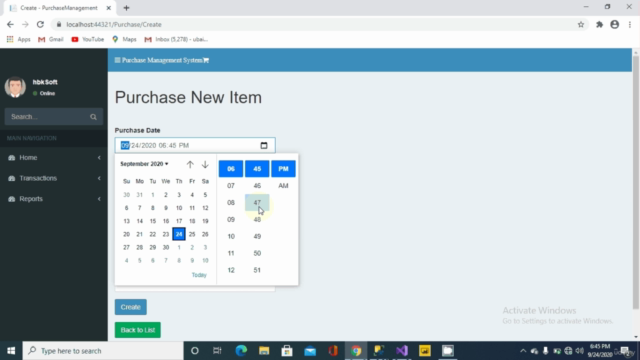The width and height of the screenshot is (640, 360).
Task: Click the hbkSoft user avatar
Action: tap(15, 87)
